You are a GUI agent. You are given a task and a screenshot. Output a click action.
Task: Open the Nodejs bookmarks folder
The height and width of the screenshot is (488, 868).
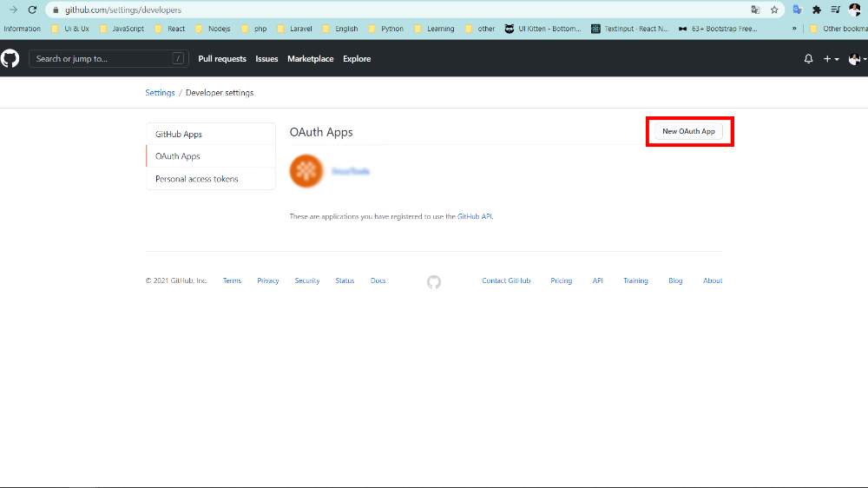[214, 29]
